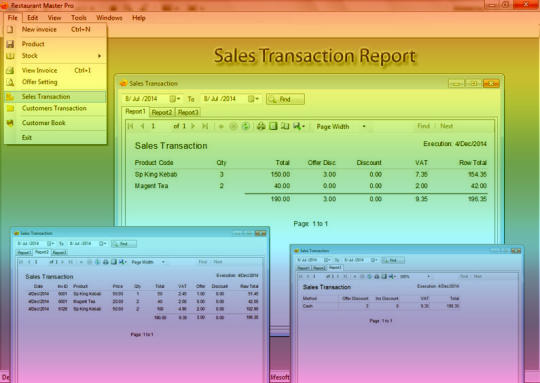Open the Tools menu
Image resolution: width=540 pixels, height=383 pixels.
[79, 18]
